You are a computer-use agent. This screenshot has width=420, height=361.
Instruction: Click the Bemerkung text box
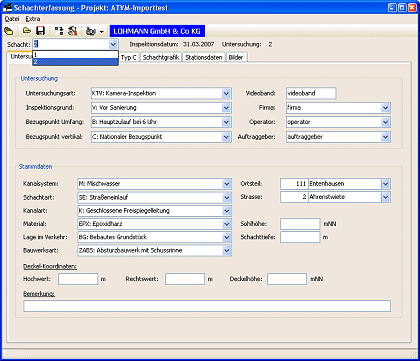tap(207, 306)
